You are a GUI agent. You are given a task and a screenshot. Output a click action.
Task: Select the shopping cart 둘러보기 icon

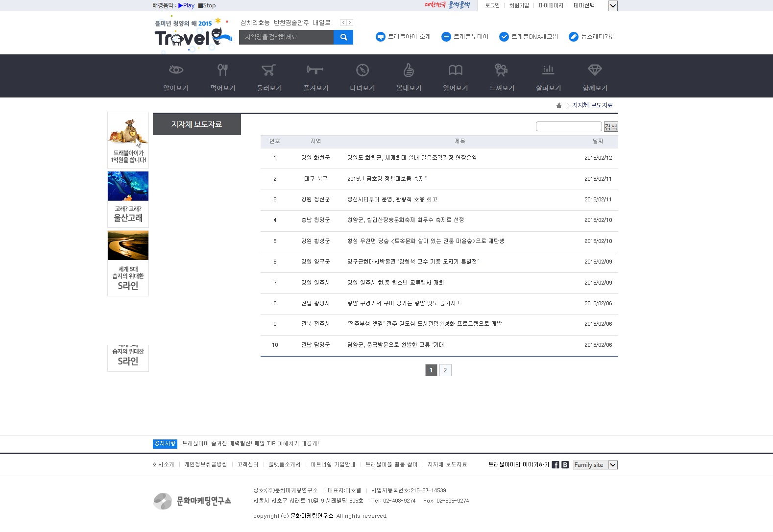(269, 70)
